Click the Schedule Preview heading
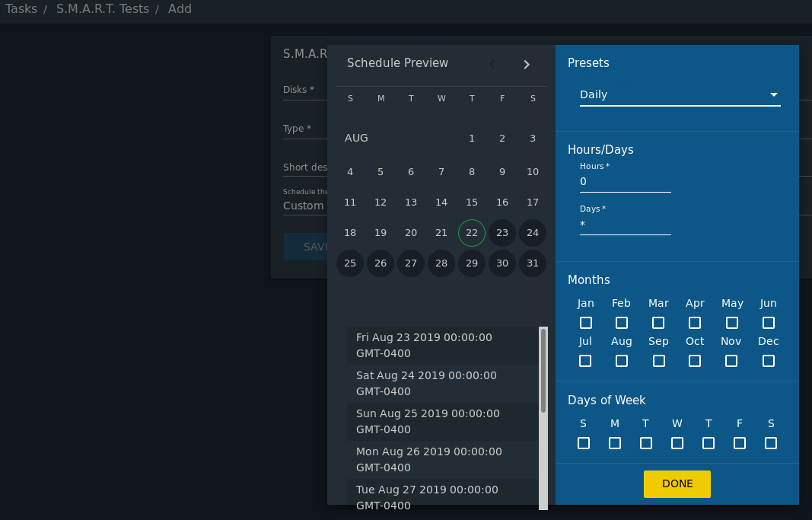This screenshot has width=812, height=520. (x=397, y=63)
